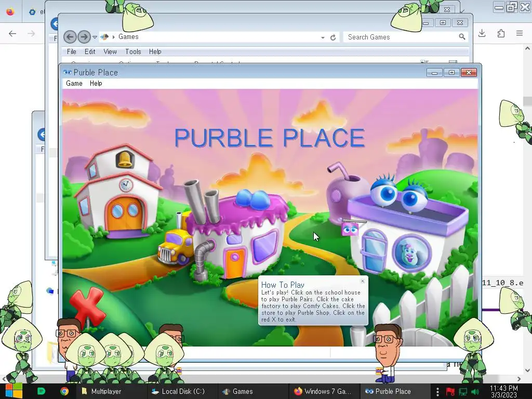Open the Help menu in Purble Place
Screen dimensions: 532x399
[96, 84]
